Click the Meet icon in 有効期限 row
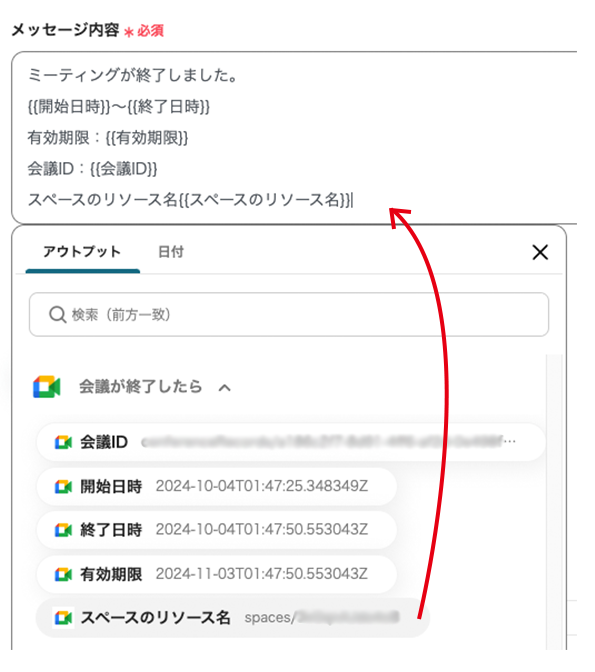The height and width of the screenshot is (672, 595). 63,574
